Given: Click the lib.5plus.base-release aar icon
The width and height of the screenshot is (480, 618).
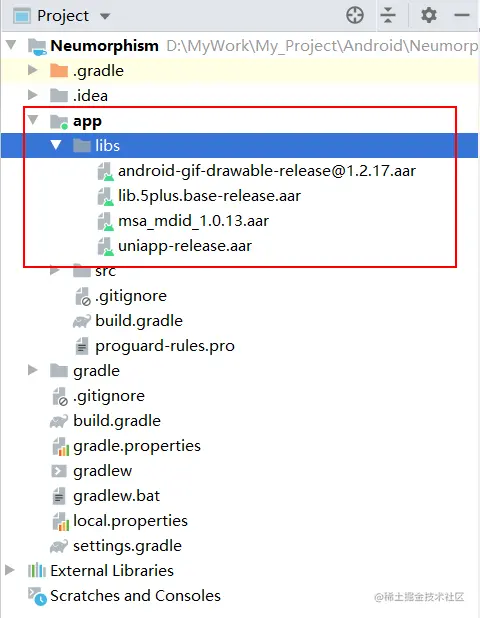Looking at the screenshot, I should tap(105, 196).
